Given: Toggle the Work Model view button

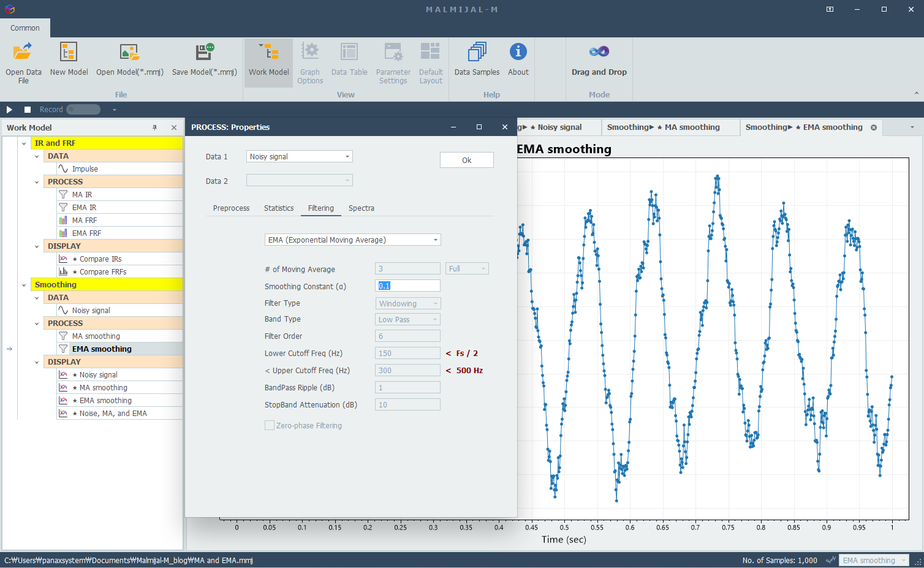Looking at the screenshot, I should pos(268,62).
